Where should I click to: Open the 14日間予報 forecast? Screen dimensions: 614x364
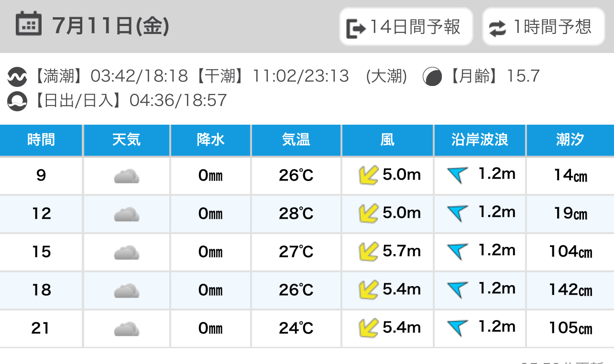(x=406, y=27)
